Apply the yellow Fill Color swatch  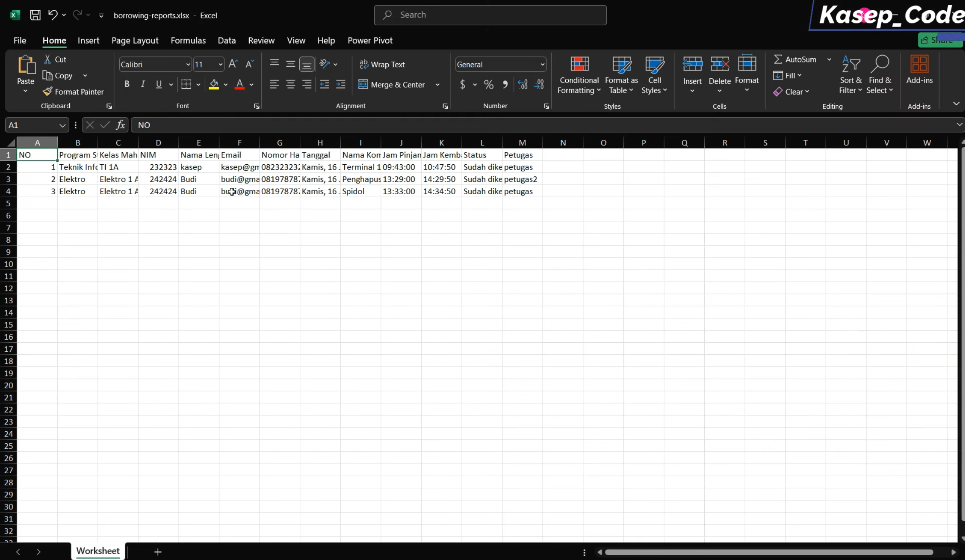[214, 84]
